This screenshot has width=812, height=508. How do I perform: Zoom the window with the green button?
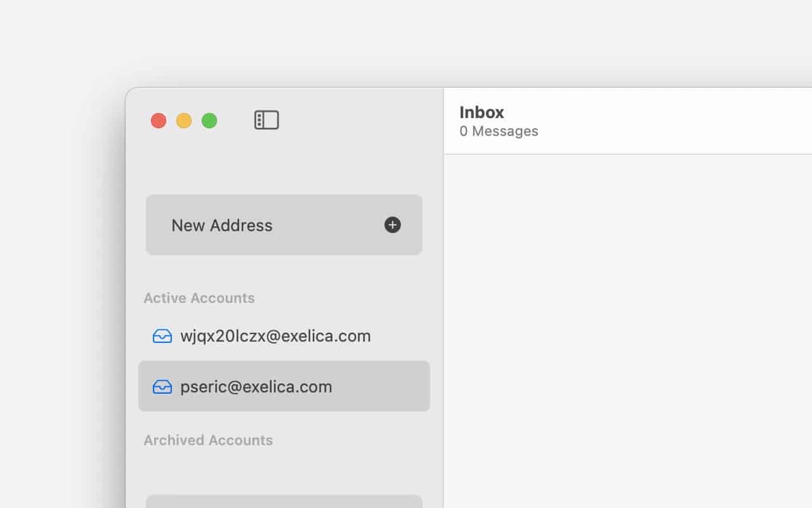point(209,121)
